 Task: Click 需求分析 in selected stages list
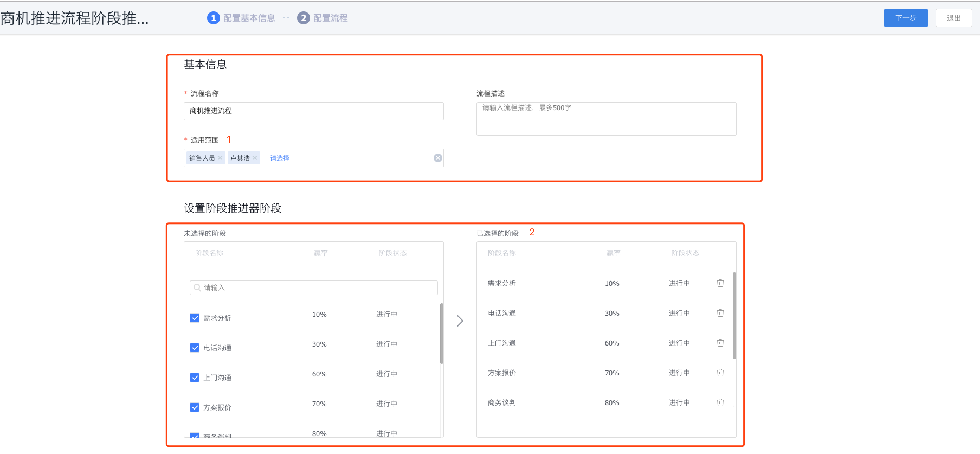point(502,283)
